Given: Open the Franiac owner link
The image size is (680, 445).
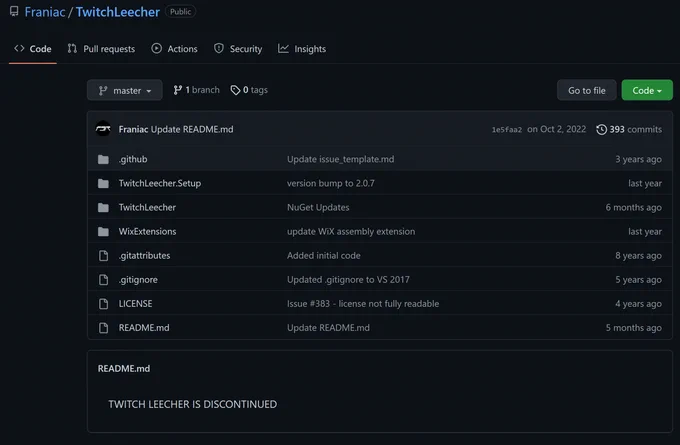Looking at the screenshot, I should pyautogui.click(x=45, y=12).
